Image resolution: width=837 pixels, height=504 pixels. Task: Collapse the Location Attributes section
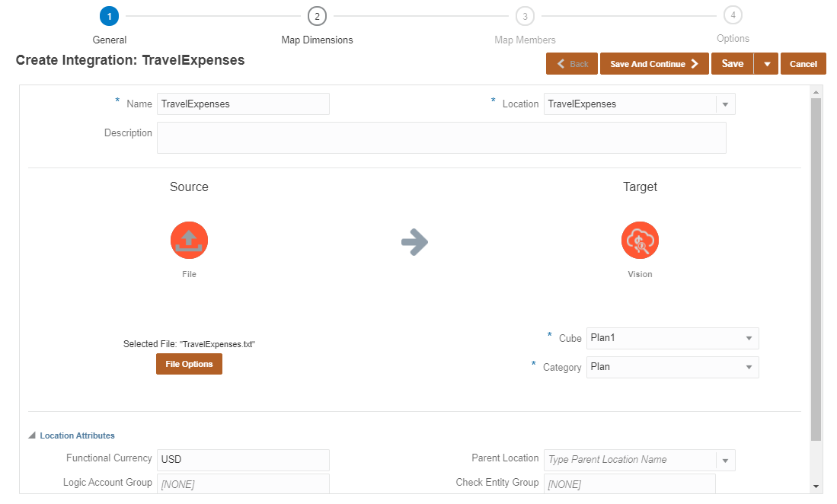(32, 436)
